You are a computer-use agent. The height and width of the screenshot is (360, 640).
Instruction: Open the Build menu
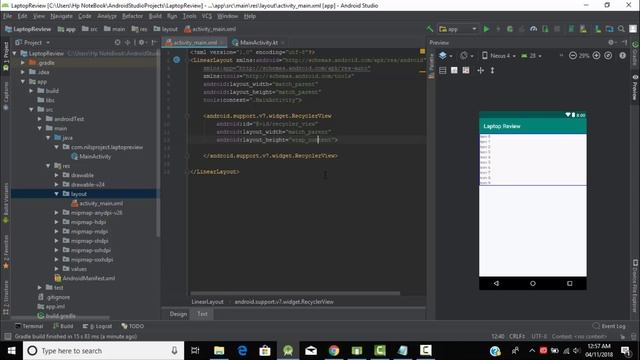pos(155,16)
